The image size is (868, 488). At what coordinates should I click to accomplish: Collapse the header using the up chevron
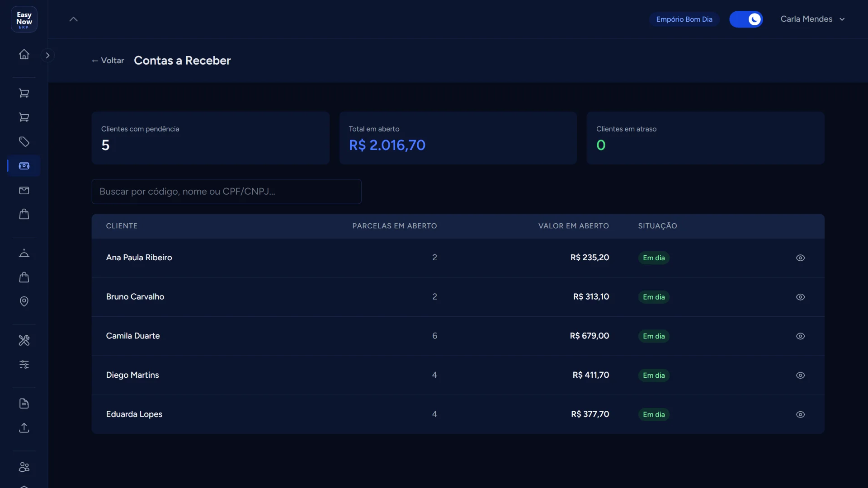point(73,19)
